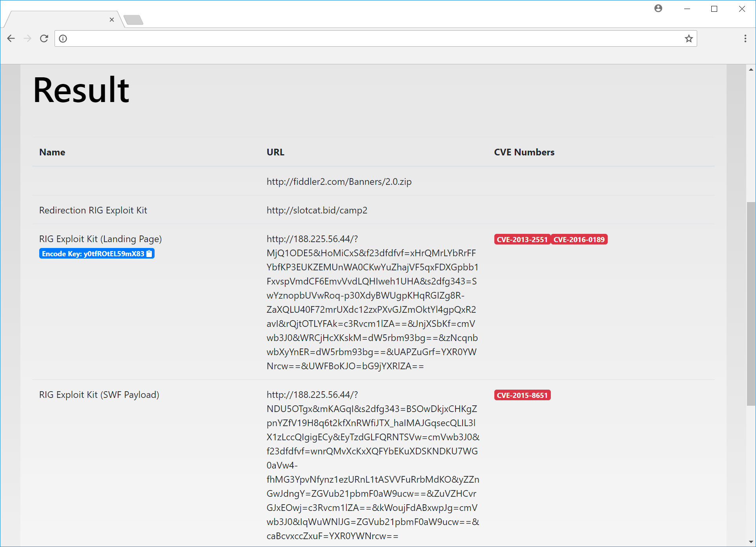Screen dimensions: 756x547
Task: Click the CVE-2013-2551 badge
Action: (522, 239)
